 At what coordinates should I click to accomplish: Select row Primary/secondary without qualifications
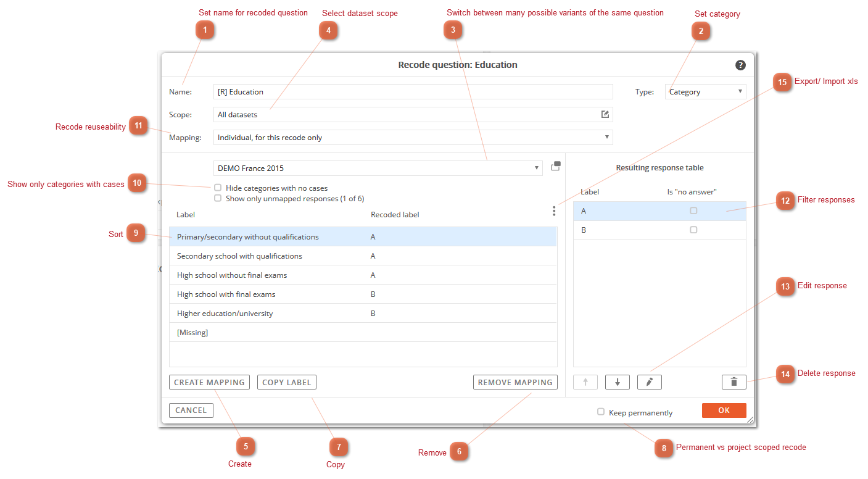point(363,237)
